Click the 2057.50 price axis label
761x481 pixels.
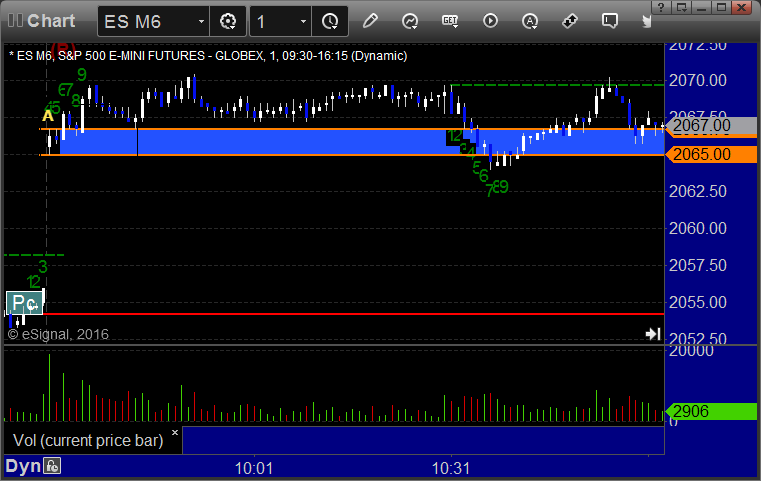(697, 265)
